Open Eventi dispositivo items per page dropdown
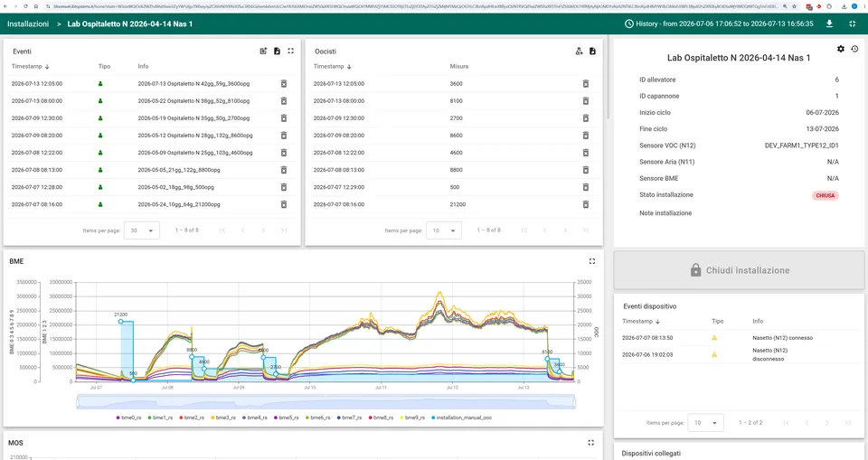The width and height of the screenshot is (868, 460). (705, 422)
